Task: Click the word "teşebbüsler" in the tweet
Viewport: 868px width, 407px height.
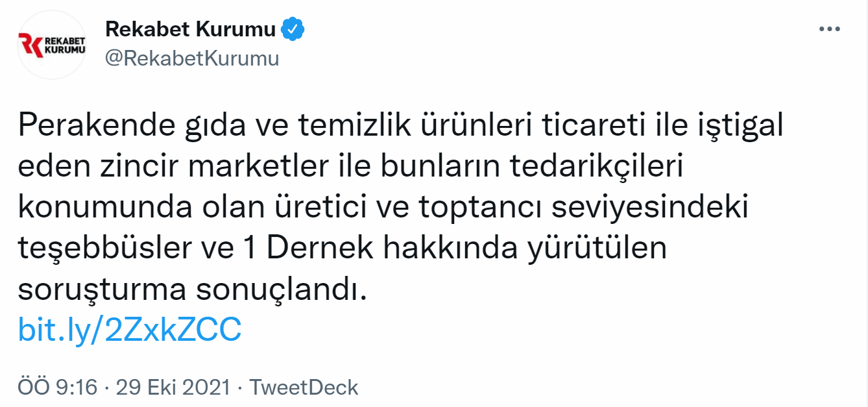Action: tap(97, 249)
